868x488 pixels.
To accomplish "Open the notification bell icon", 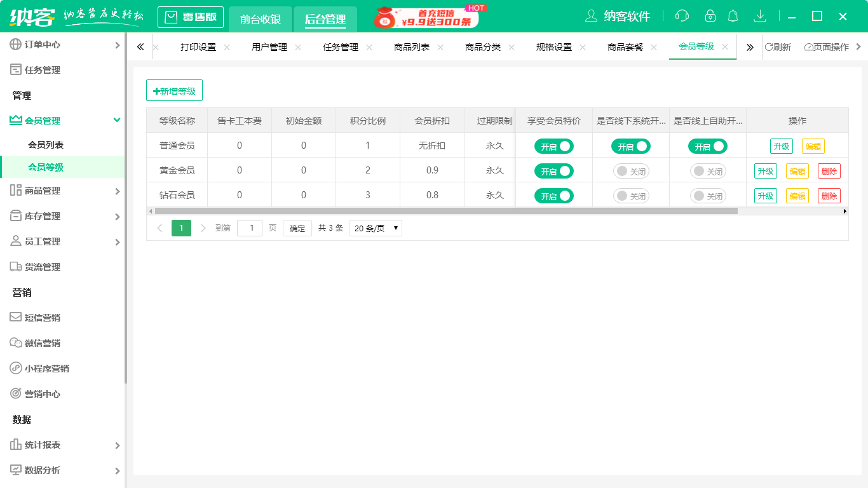I will (x=733, y=16).
